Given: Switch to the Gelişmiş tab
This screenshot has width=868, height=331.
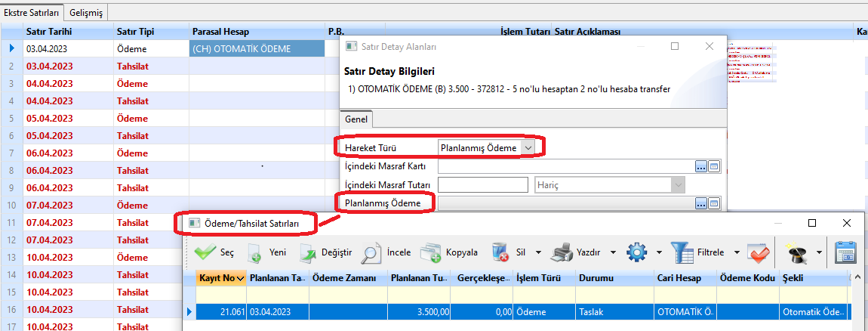Looking at the screenshot, I should click(87, 13).
